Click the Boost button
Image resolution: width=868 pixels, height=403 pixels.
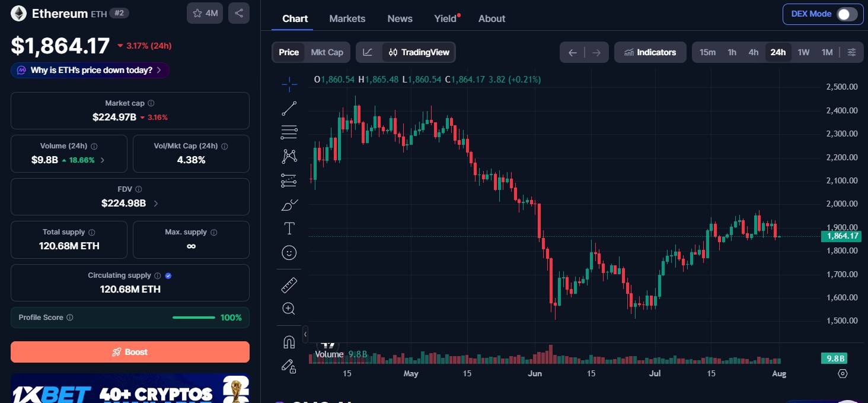[130, 352]
